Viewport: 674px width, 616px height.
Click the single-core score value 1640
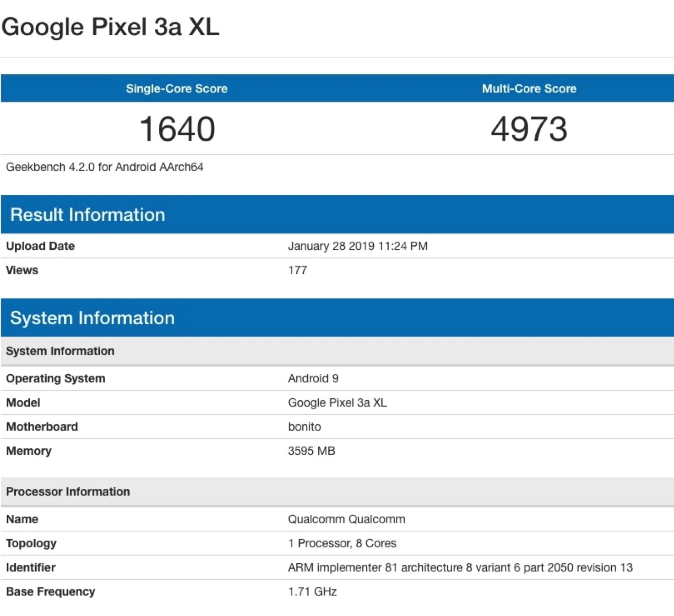(177, 129)
